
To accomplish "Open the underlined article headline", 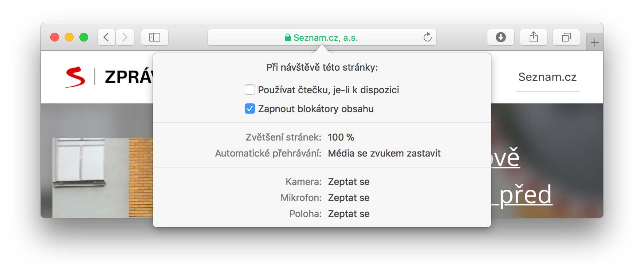I will [522, 177].
